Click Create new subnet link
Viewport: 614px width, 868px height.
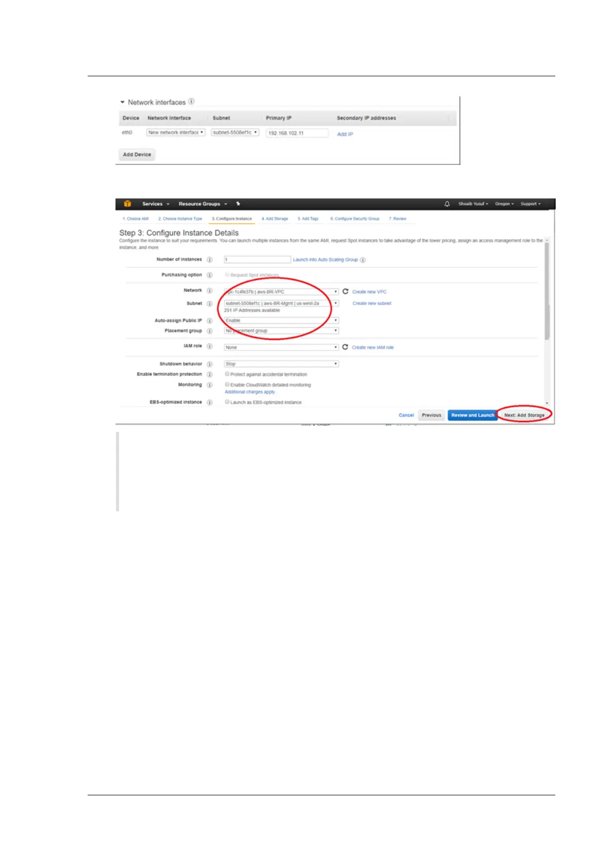click(x=372, y=304)
